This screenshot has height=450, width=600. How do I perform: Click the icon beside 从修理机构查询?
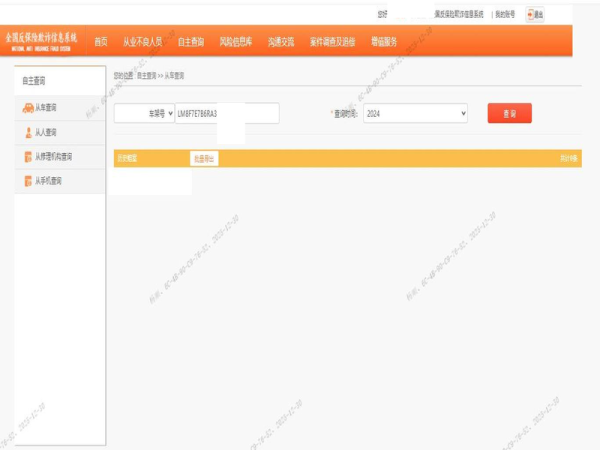27,157
